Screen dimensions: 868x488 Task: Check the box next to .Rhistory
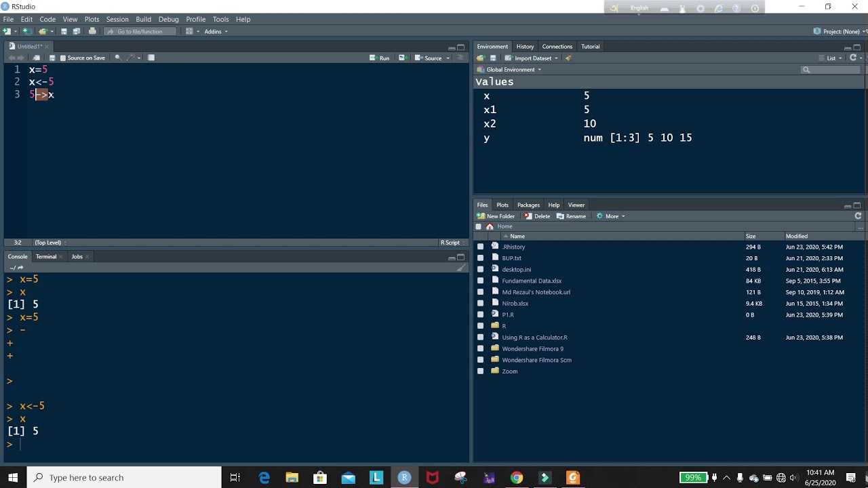tap(480, 247)
